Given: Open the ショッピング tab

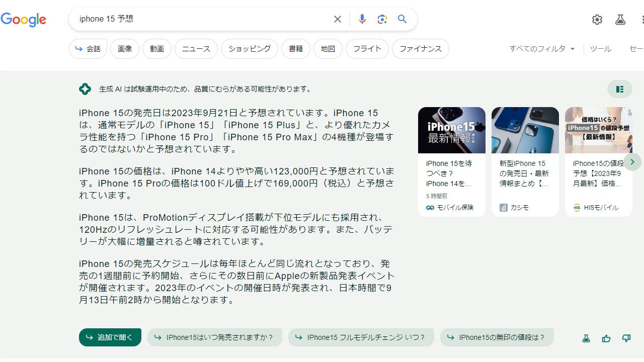Looking at the screenshot, I should [250, 49].
